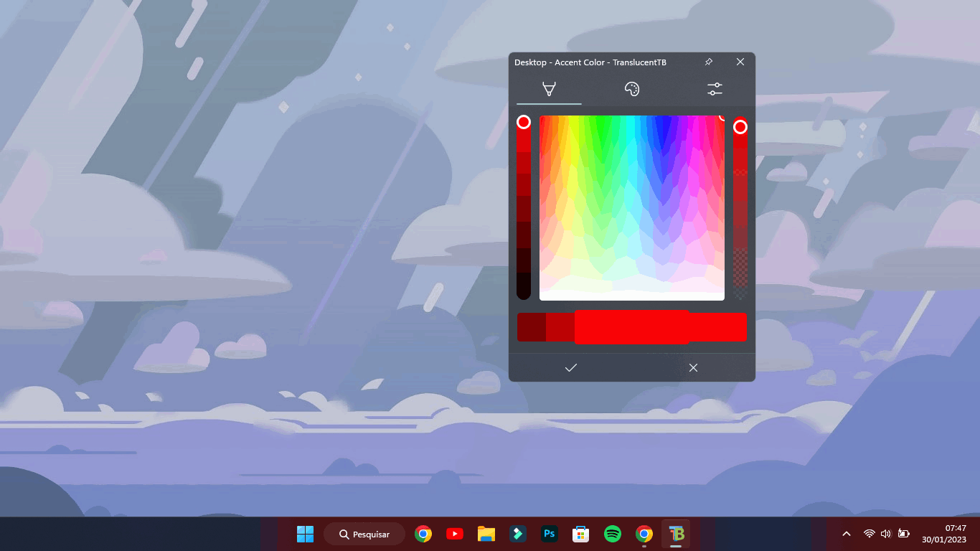Click the volume speaker icon
The image size is (980, 551).
pyautogui.click(x=886, y=534)
